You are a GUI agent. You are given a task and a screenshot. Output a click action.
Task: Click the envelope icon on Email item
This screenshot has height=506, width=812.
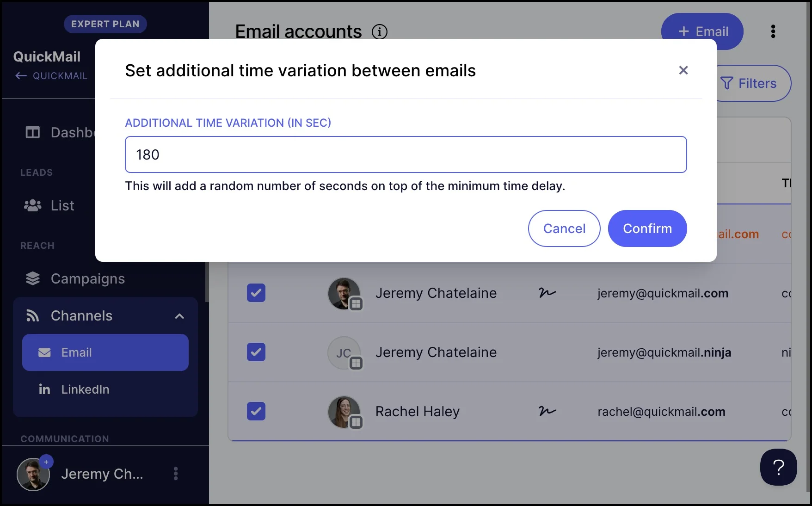[x=44, y=352]
